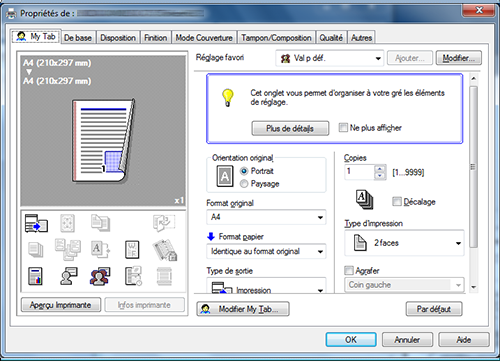Open help with the Aide button
Image resolution: width=500 pixels, height=362 pixels.
coord(464,340)
